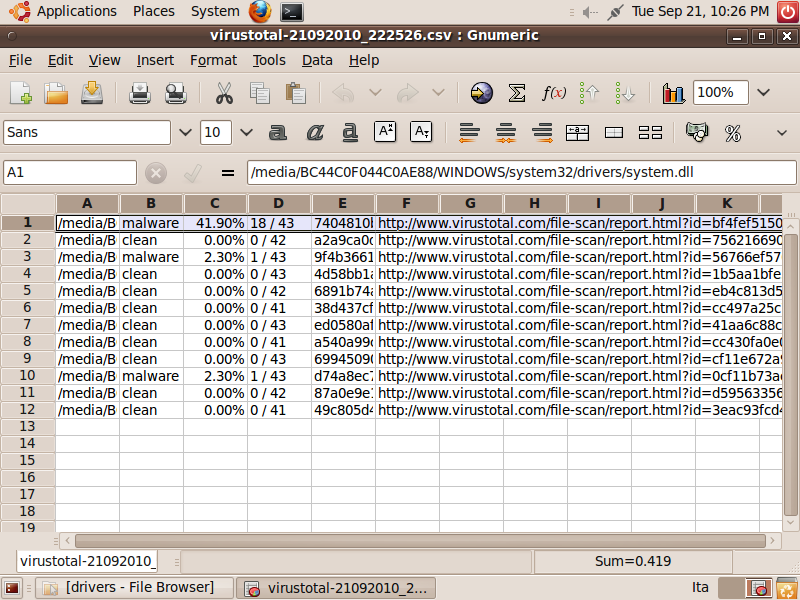Viewport: 800px width, 600px height.
Task: Toggle italic formatting
Action: tap(314, 133)
